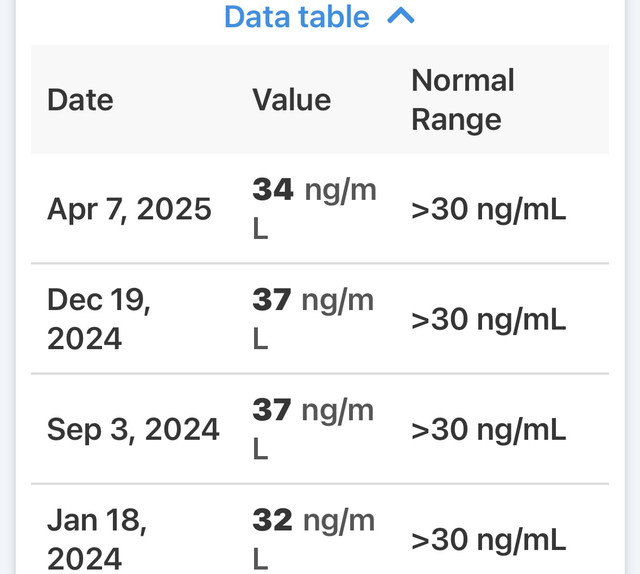This screenshot has height=574, width=640.
Task: Select the Normal Range column header
Action: [x=463, y=100]
